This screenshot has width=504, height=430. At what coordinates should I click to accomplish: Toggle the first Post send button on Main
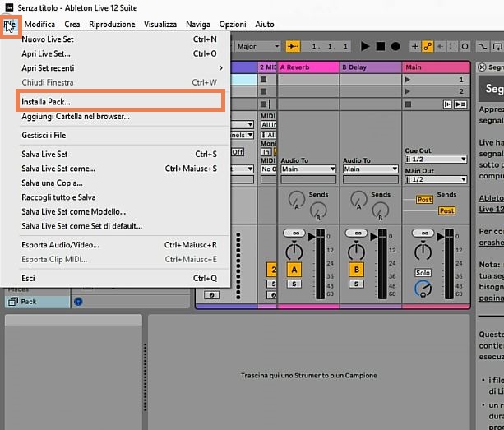click(x=424, y=200)
